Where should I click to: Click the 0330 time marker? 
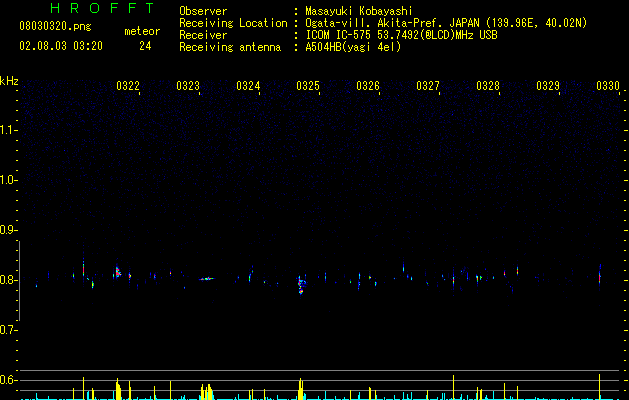pos(608,86)
